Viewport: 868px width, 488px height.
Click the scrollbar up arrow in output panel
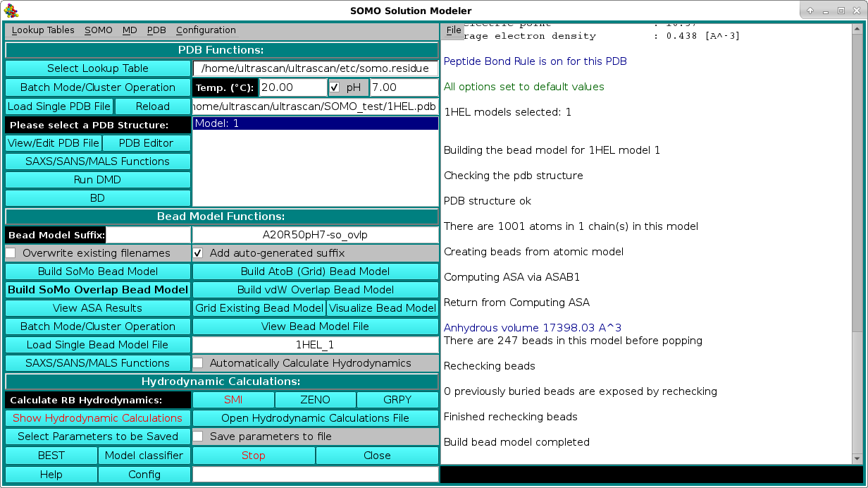click(x=857, y=28)
